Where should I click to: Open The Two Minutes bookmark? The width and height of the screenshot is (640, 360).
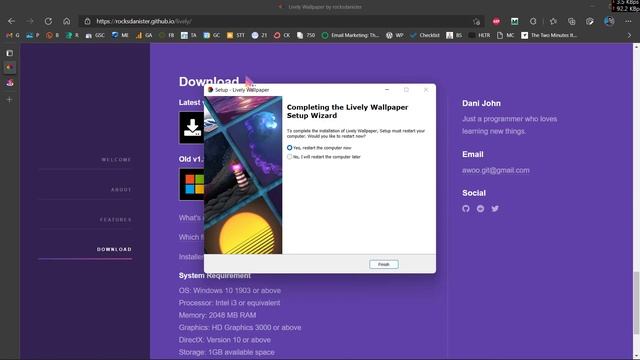tap(549, 36)
